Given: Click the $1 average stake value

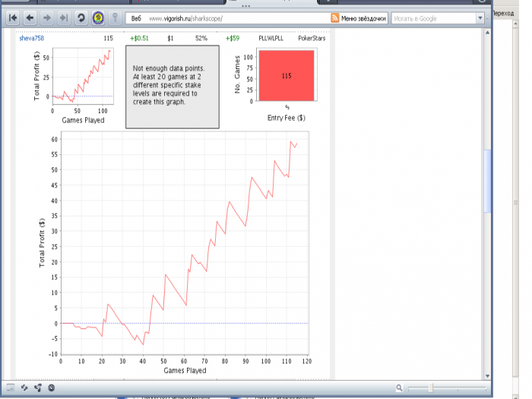Looking at the screenshot, I should click(x=170, y=38).
